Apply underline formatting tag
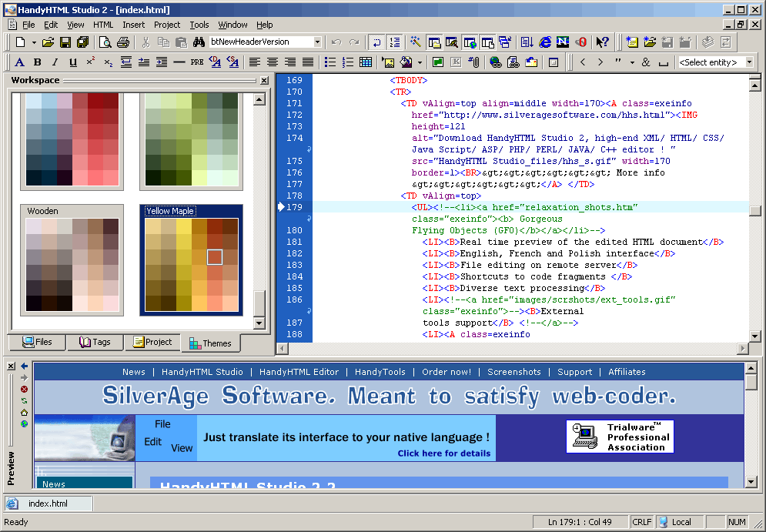 73,62
